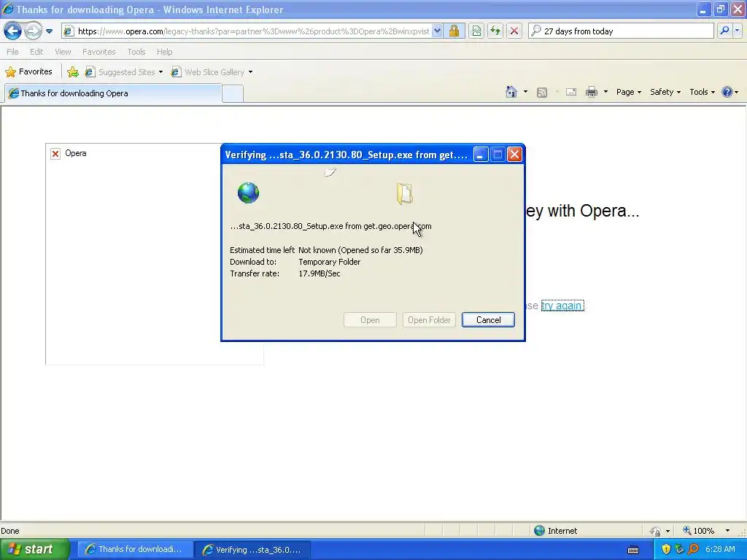Open the View menu
This screenshot has width=747, height=560.
tap(63, 52)
